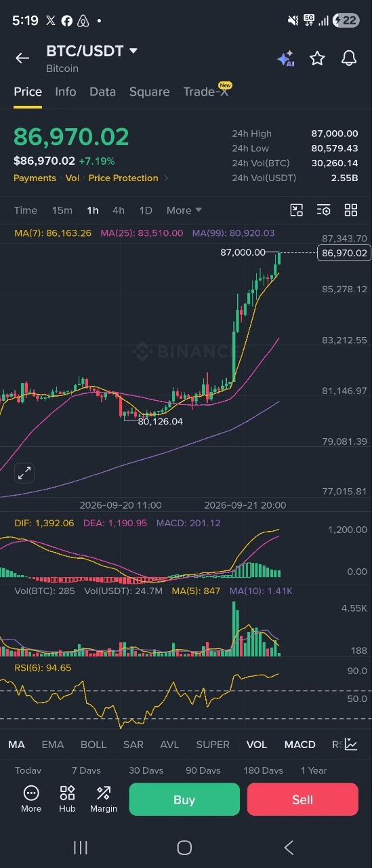This screenshot has height=868, width=372.
Task: Switch to the Price tab
Action: (28, 92)
